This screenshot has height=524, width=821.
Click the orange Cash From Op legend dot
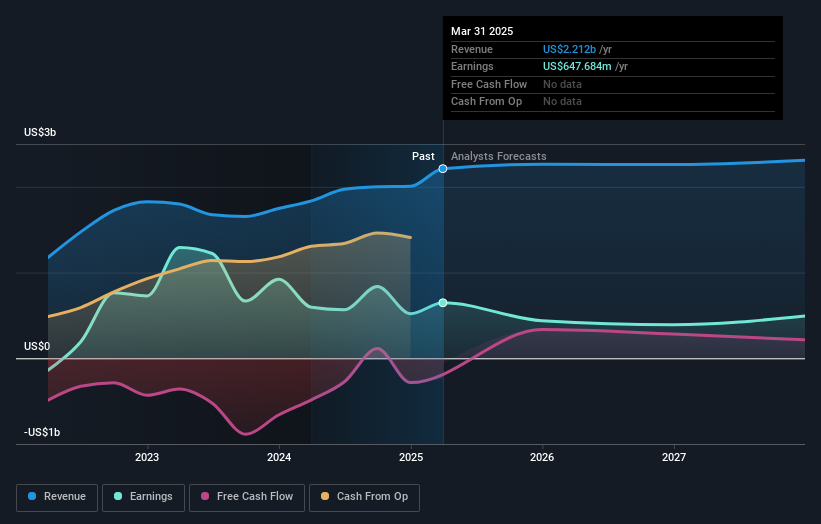pos(325,496)
